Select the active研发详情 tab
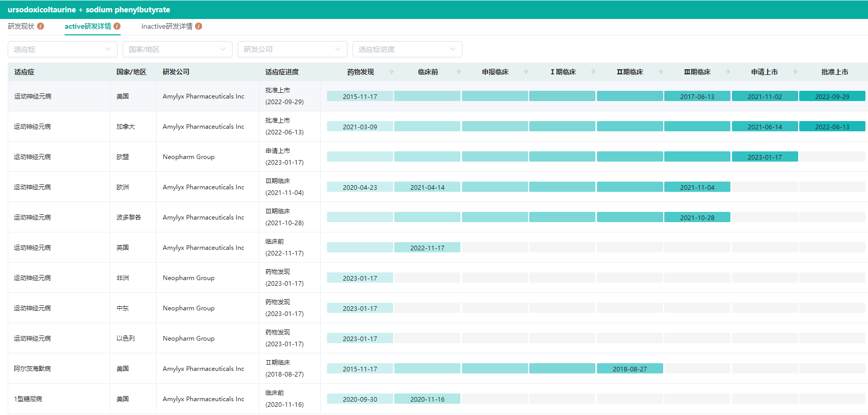This screenshot has width=868, height=415. (x=88, y=26)
